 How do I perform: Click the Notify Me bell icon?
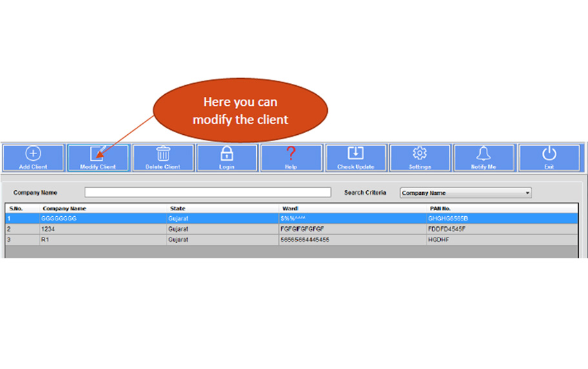[x=483, y=154]
